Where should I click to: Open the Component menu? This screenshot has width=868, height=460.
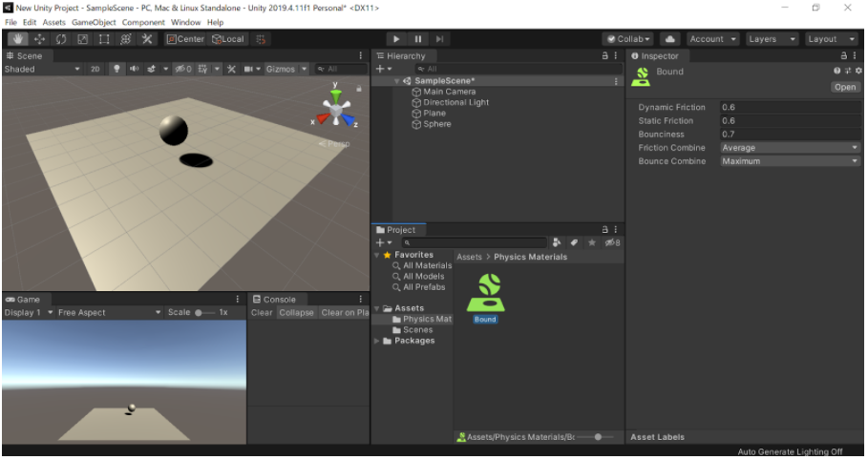[143, 22]
